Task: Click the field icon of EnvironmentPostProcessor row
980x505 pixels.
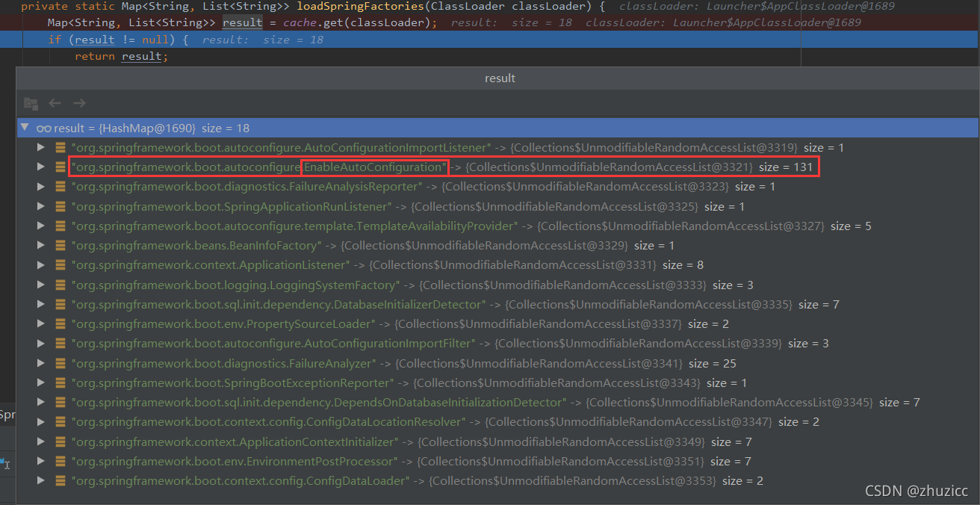Action: coord(61,461)
